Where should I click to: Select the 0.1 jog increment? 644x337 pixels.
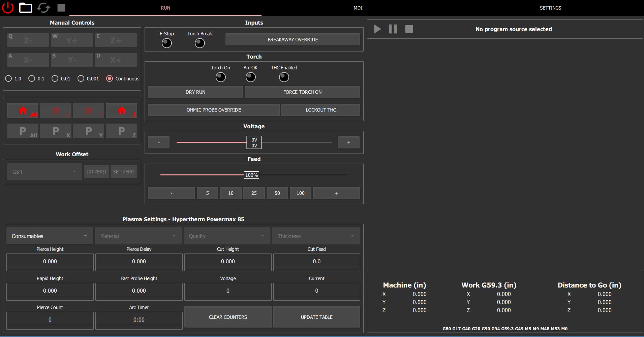tap(36, 78)
